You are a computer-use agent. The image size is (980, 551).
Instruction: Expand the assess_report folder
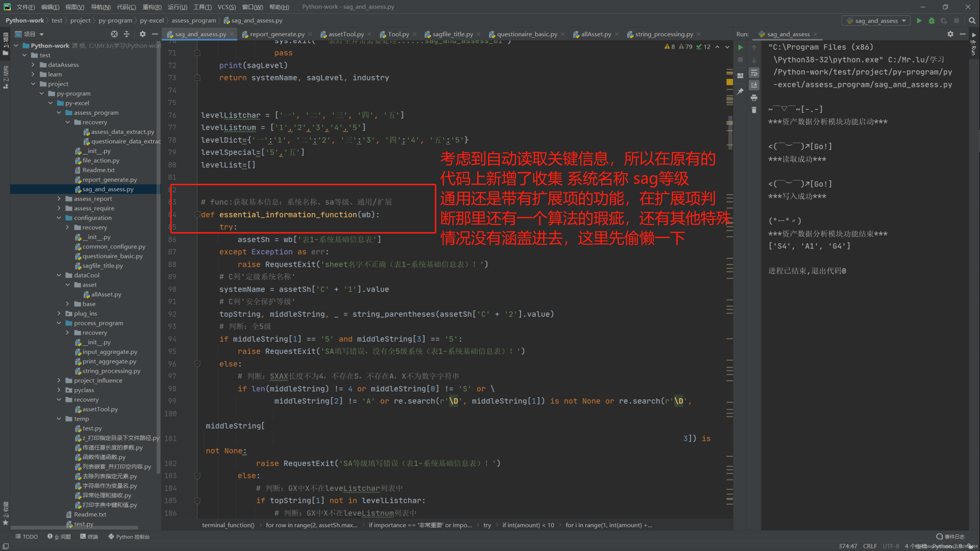[x=59, y=198]
